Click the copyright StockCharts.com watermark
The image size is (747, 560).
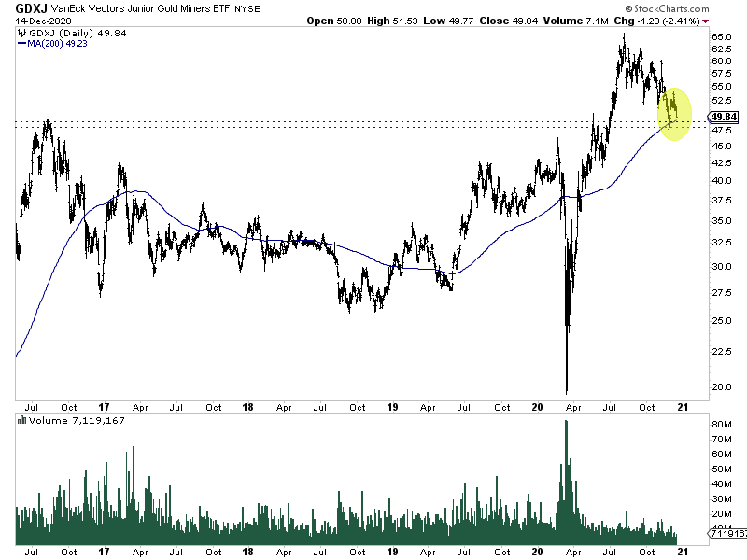pyautogui.click(x=668, y=8)
